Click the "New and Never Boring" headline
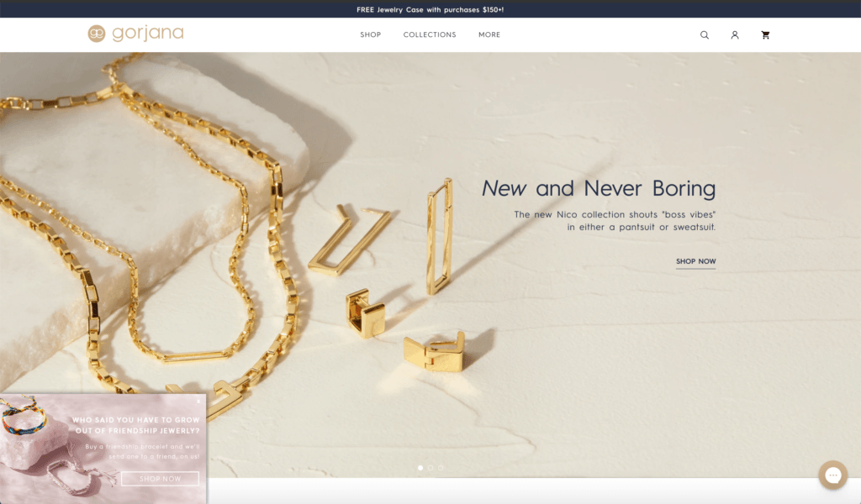The height and width of the screenshot is (504, 861). tap(598, 188)
